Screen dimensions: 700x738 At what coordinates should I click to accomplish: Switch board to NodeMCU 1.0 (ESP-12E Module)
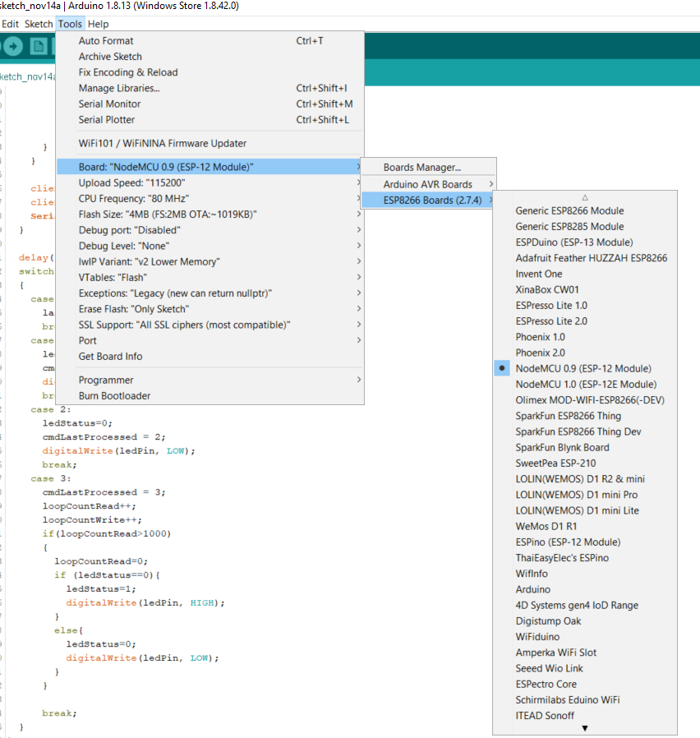pos(585,384)
